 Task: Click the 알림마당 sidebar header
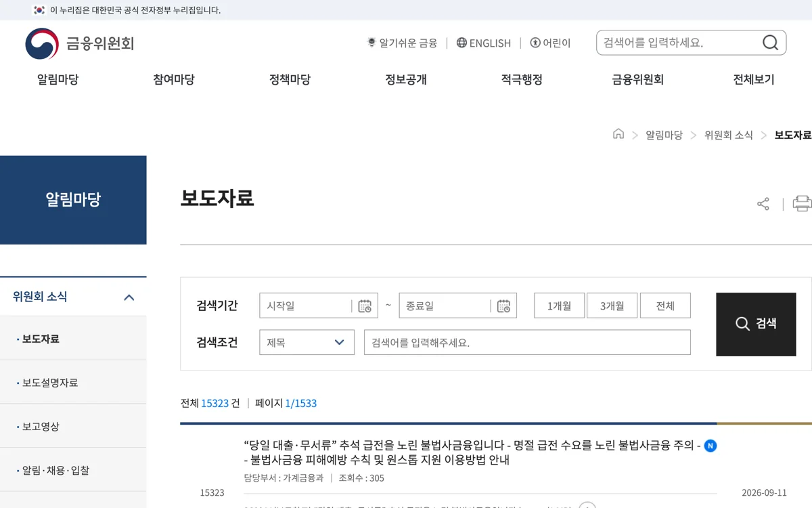tap(73, 200)
